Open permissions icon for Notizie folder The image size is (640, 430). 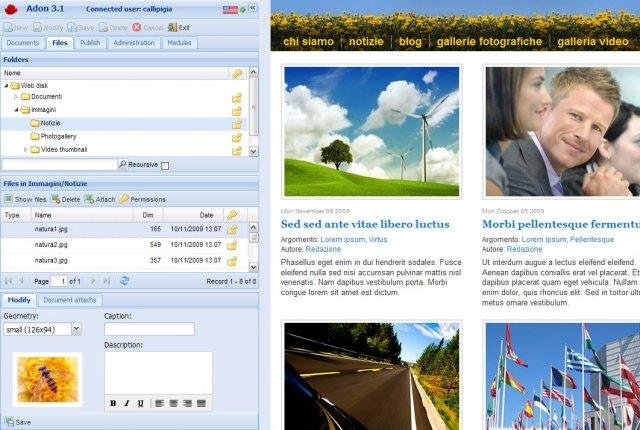click(237, 124)
